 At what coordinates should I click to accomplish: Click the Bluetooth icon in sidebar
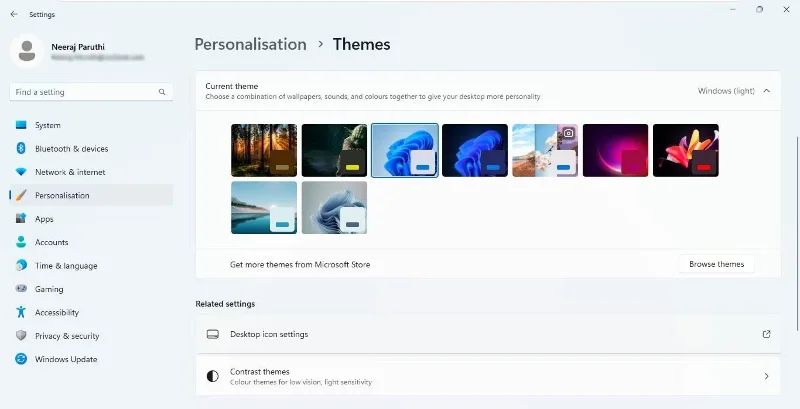[21, 148]
